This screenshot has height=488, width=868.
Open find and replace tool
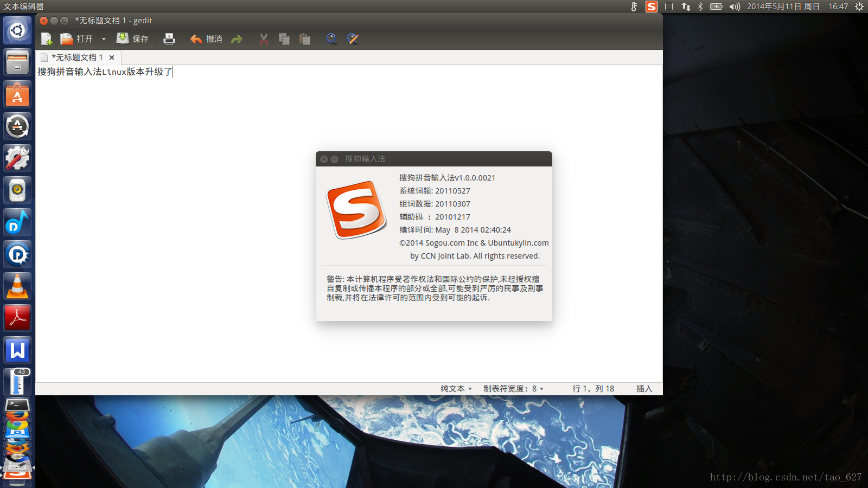point(353,39)
